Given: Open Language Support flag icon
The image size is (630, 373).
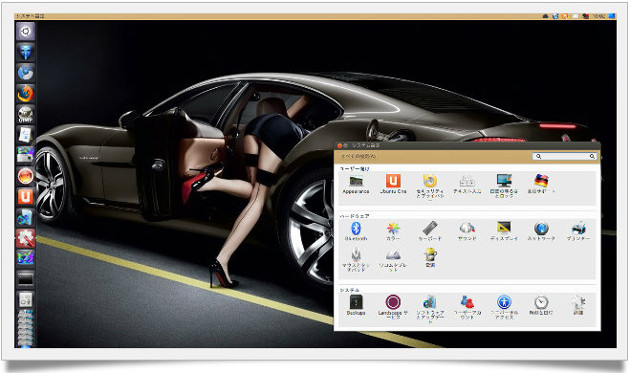Looking at the screenshot, I should tap(541, 184).
